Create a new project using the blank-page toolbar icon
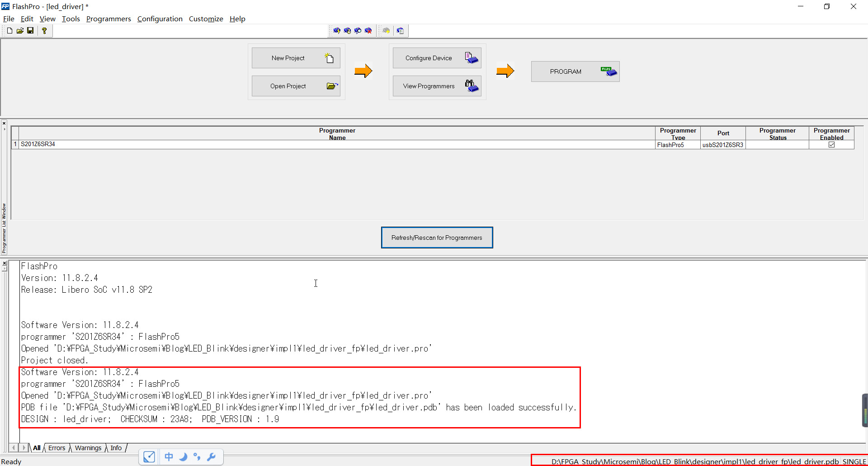The height and width of the screenshot is (466, 868). (9, 30)
